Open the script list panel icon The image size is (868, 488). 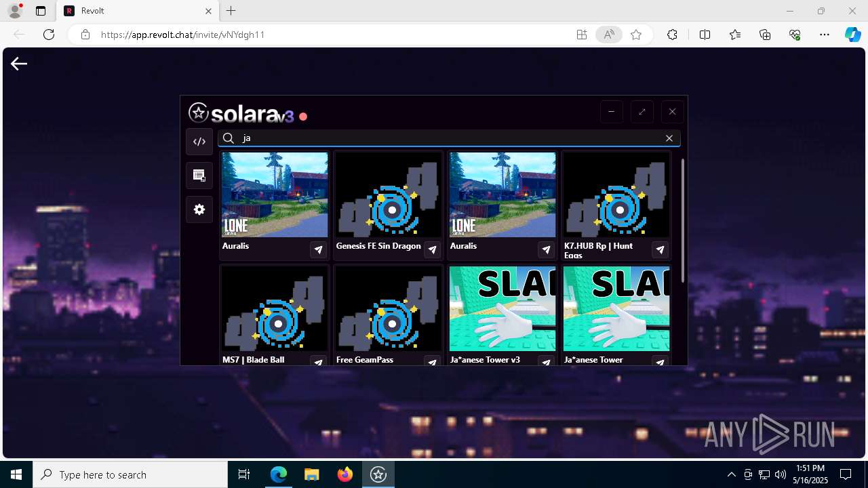199,176
